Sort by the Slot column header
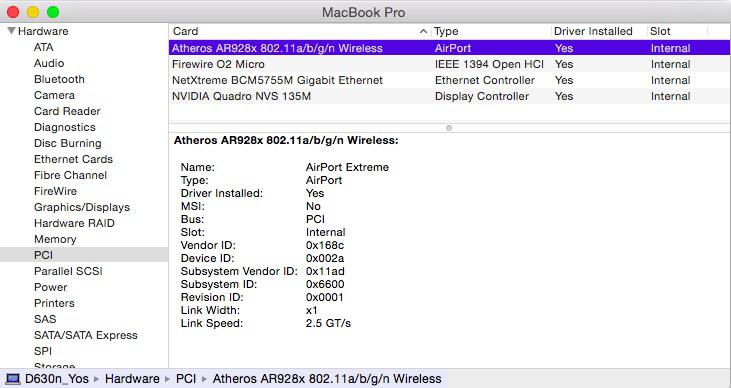Viewport: 731px width, 388px height. 660,31
